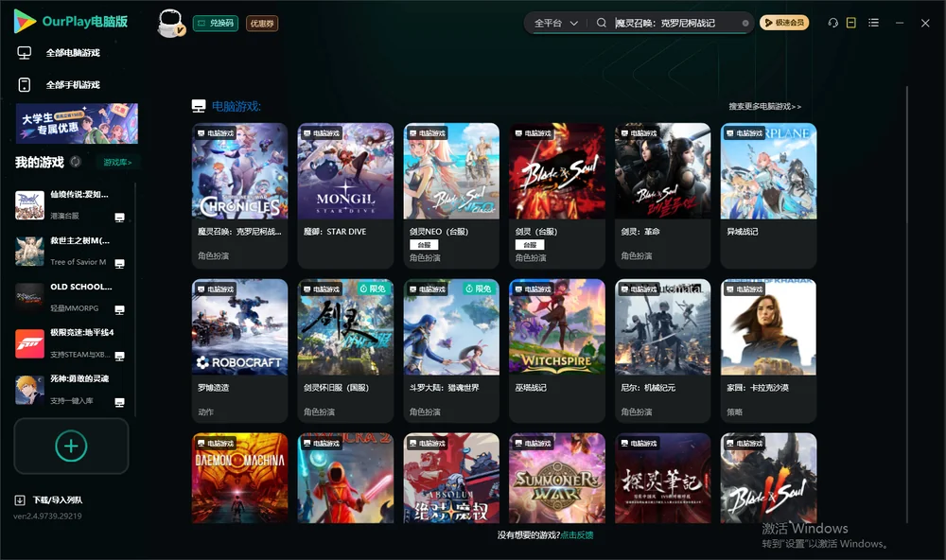The width and height of the screenshot is (946, 560).
Task: Click the 救世主之树M game icon in 我的游戏
Action: point(29,251)
